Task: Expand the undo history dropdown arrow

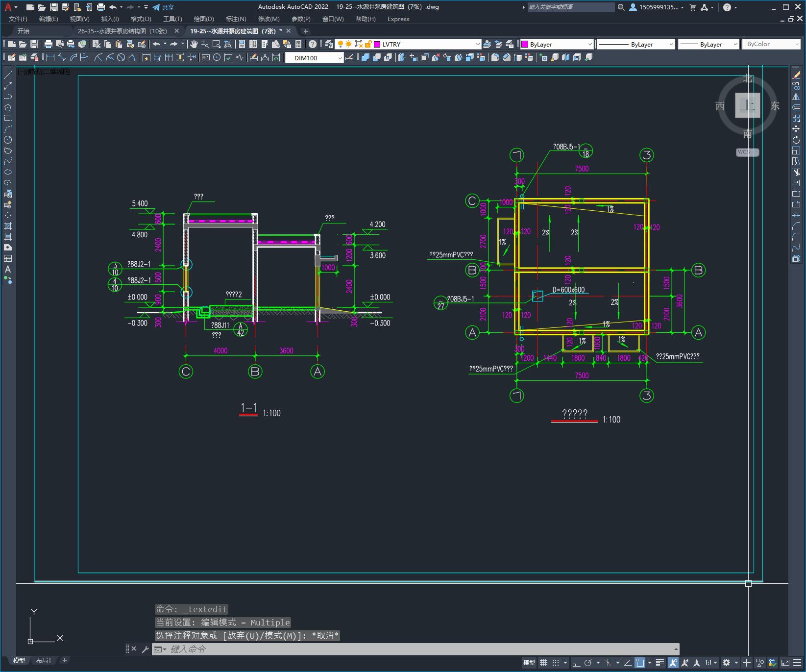Action: pyautogui.click(x=165, y=44)
